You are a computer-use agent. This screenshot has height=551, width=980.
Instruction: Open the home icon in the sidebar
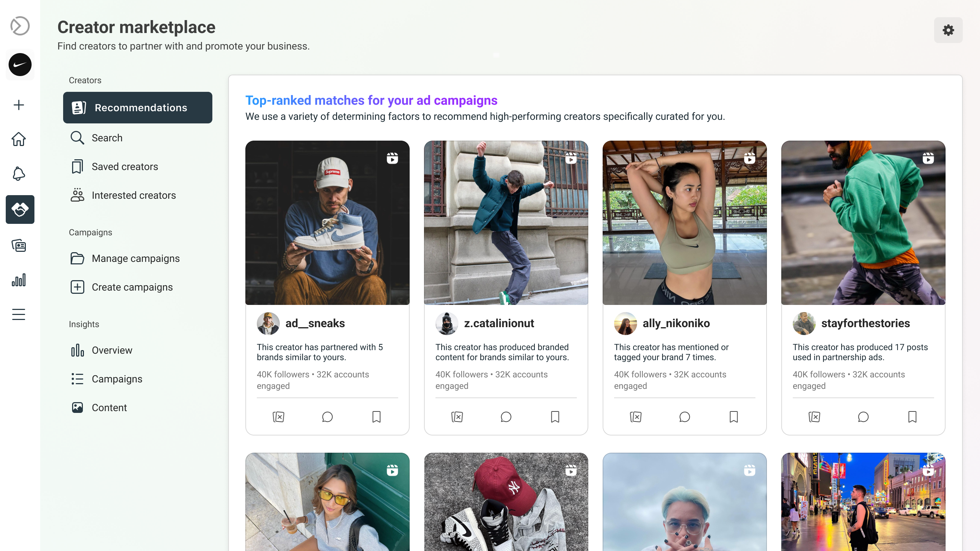[19, 139]
